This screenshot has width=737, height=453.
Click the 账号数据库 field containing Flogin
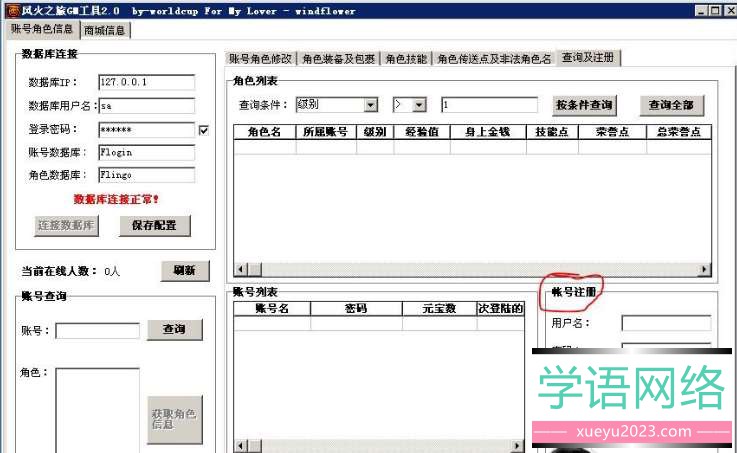pyautogui.click(x=146, y=153)
